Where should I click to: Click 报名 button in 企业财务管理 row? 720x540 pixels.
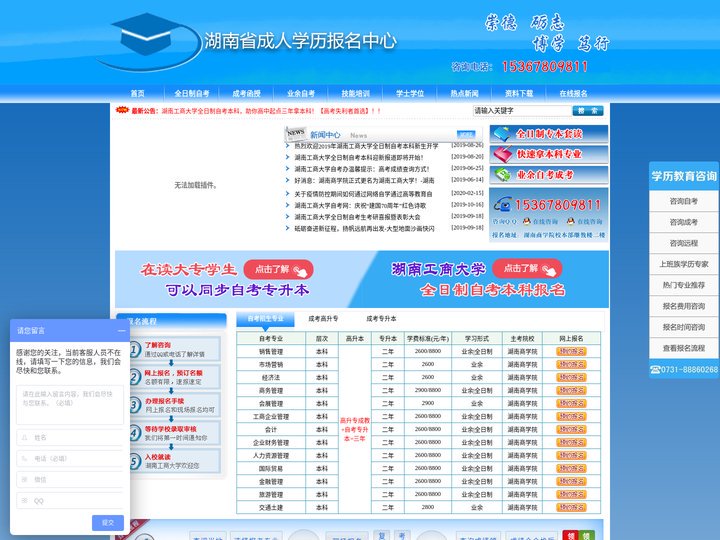click(571, 442)
